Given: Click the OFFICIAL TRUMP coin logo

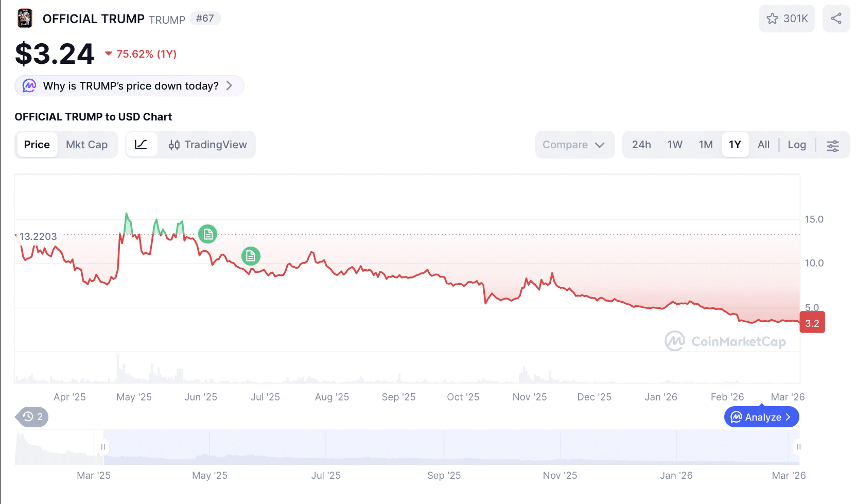Looking at the screenshot, I should click(25, 19).
